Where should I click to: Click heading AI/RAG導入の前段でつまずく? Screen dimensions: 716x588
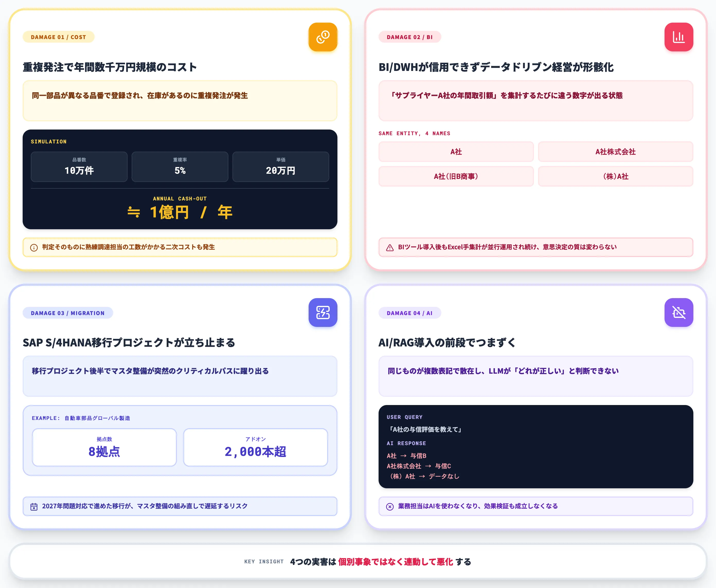(x=447, y=342)
